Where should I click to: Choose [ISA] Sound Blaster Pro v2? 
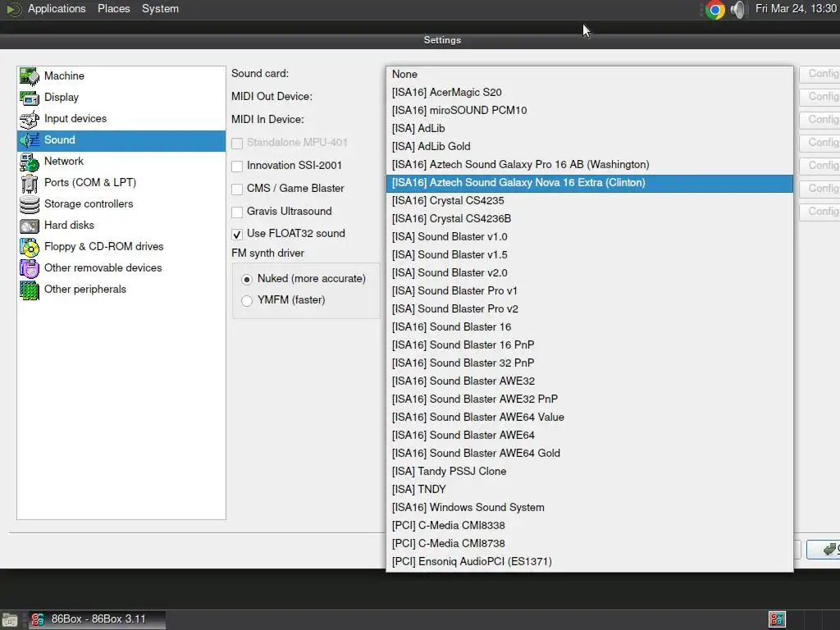click(x=589, y=309)
